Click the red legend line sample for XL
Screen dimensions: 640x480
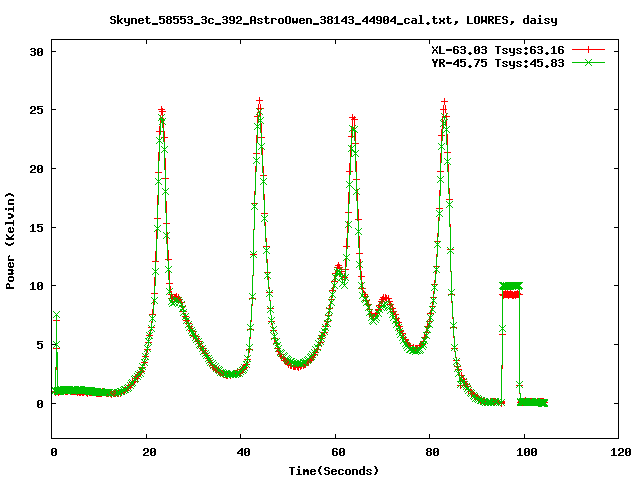(x=588, y=50)
